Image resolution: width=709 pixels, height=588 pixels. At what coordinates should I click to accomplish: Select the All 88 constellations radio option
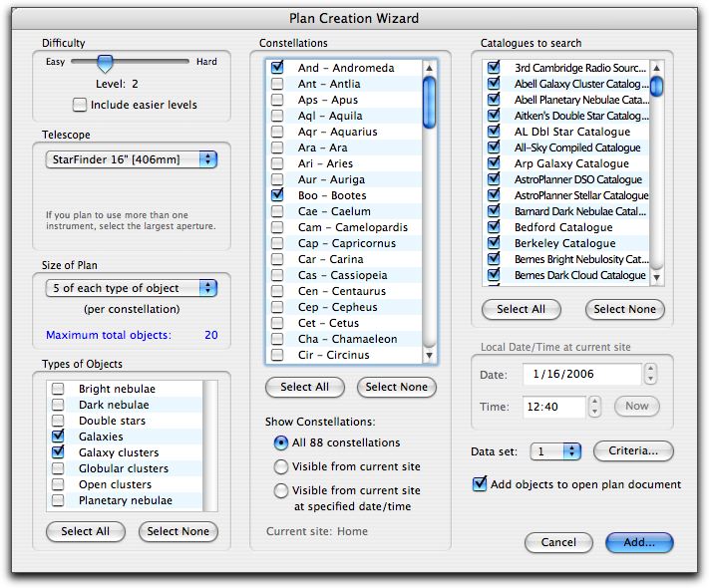(x=281, y=442)
